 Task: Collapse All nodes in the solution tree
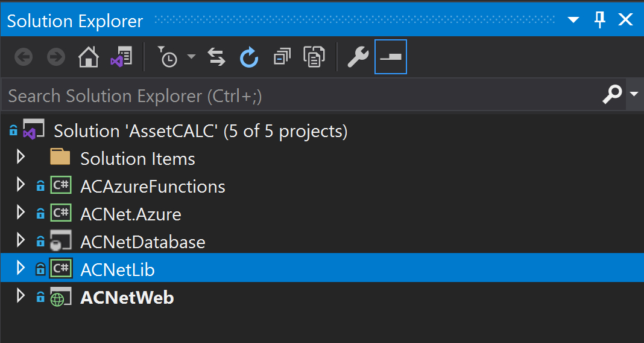tap(282, 57)
